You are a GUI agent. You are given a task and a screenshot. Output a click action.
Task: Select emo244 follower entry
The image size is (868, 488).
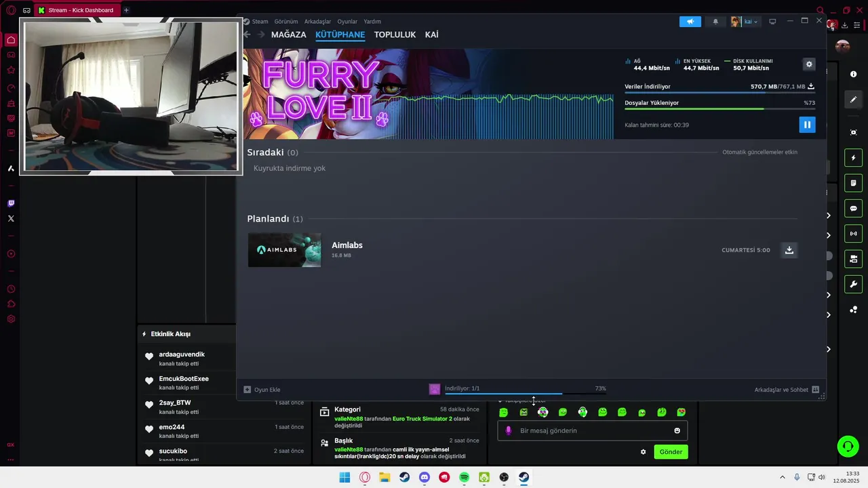[172, 427]
